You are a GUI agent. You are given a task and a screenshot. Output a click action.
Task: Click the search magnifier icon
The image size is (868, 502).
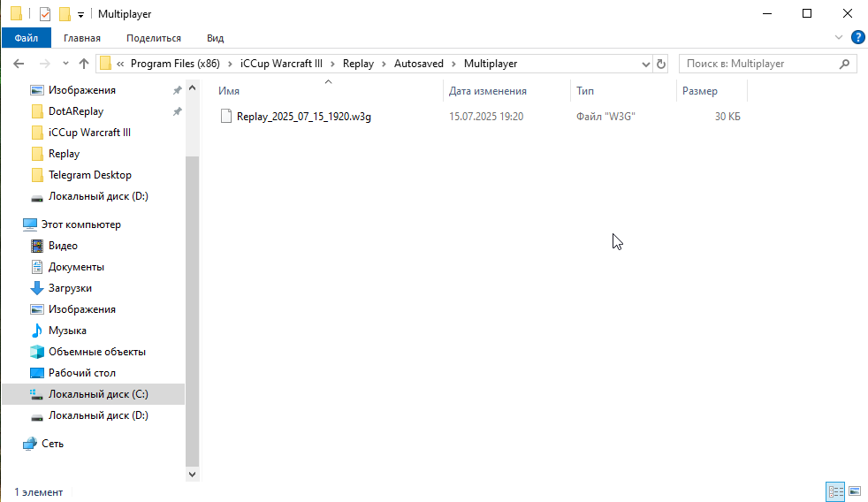pos(845,64)
